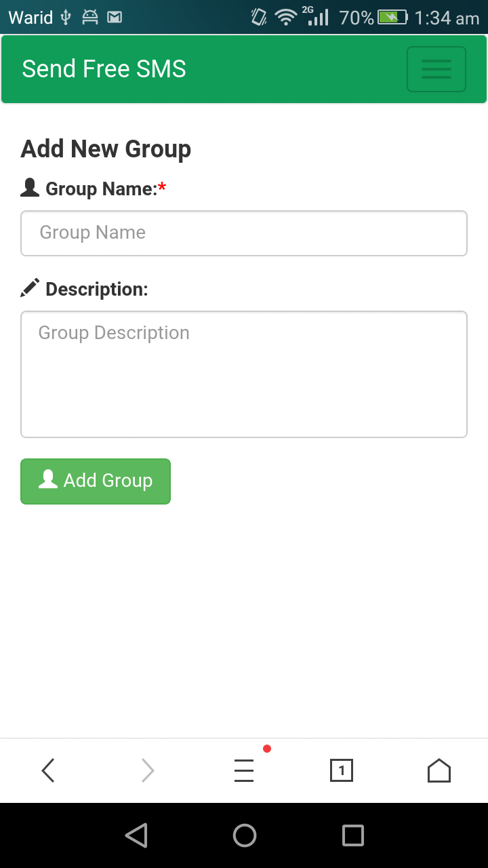Open the hamburger navigation menu
The width and height of the screenshot is (488, 868).
tap(436, 69)
